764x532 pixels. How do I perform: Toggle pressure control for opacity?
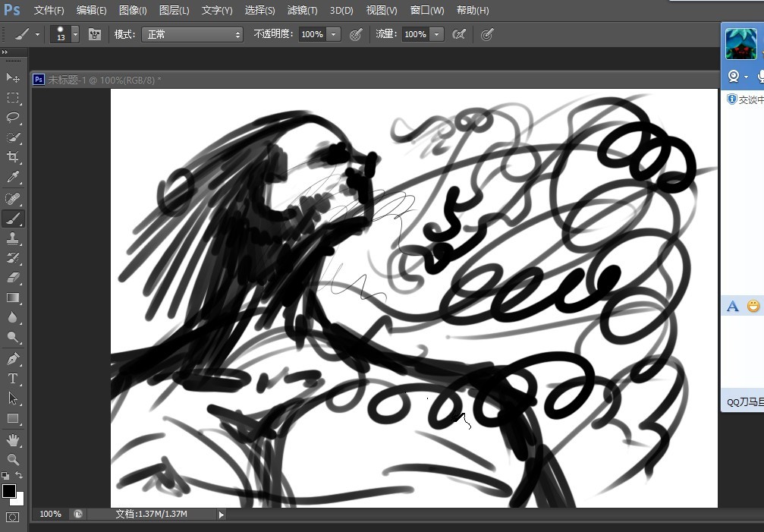(356, 34)
